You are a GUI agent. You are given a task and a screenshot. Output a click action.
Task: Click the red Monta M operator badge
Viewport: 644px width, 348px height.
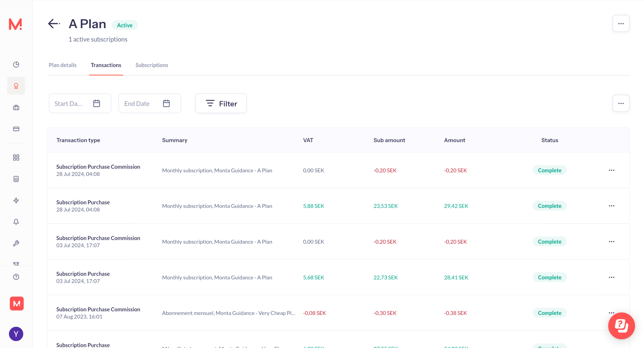(17, 303)
